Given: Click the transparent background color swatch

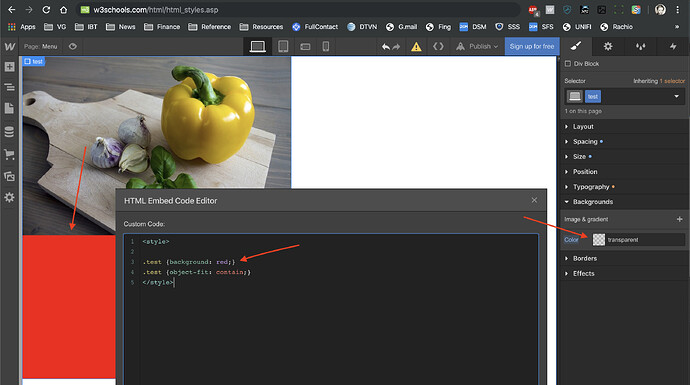Looking at the screenshot, I should (599, 240).
